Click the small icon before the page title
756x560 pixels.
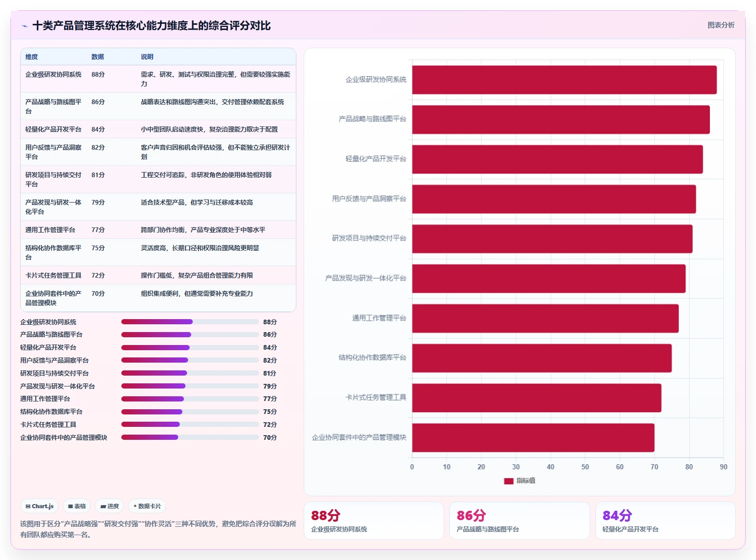24,26
